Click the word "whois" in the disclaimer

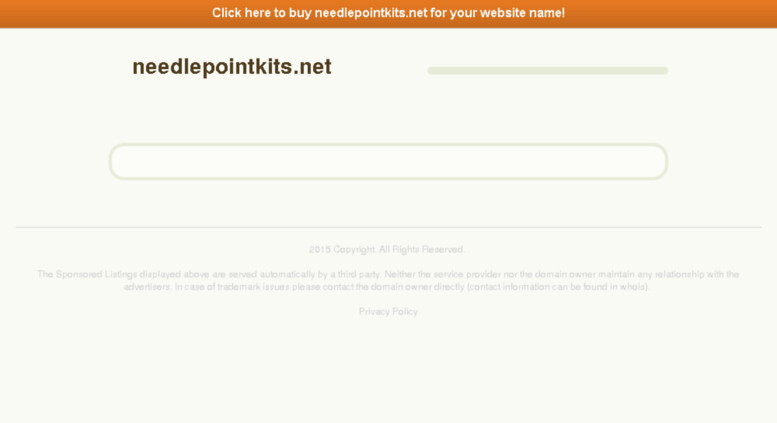(x=632, y=287)
